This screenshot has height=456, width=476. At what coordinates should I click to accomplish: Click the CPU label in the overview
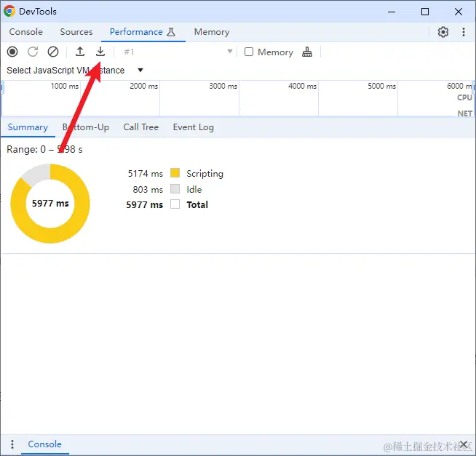click(464, 97)
